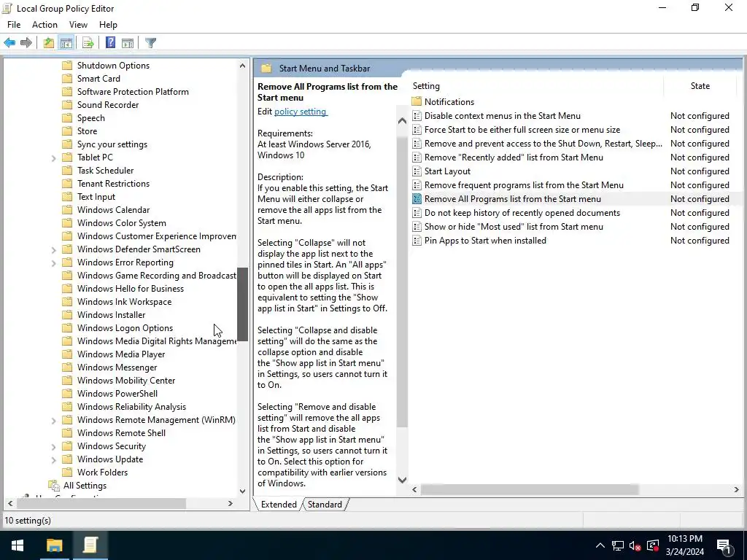This screenshot has height=560, width=747.
Task: Open the Help menu
Action: coord(108,25)
